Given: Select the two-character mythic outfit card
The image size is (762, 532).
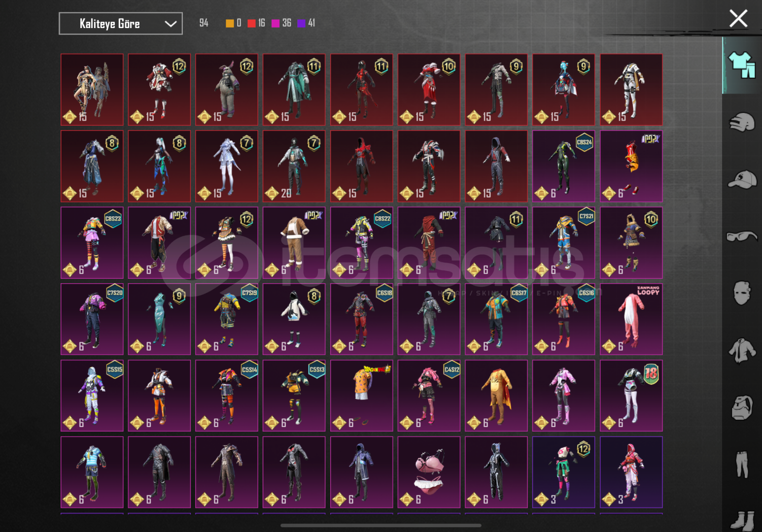Looking at the screenshot, I should (92, 90).
